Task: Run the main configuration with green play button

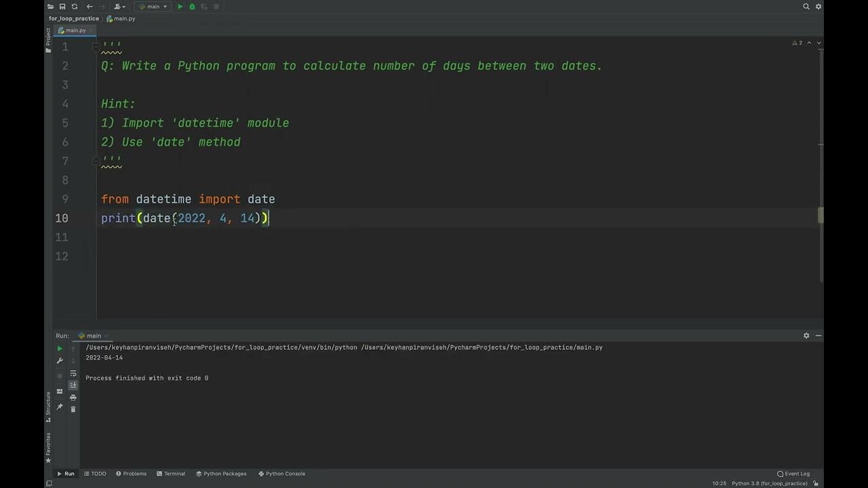Action: point(180,7)
